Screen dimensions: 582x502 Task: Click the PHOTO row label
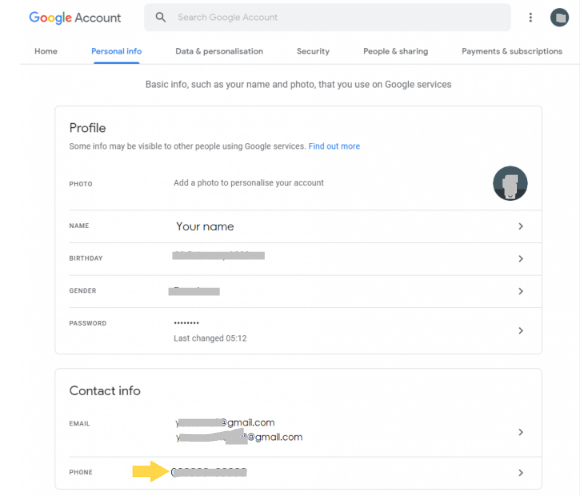tap(81, 184)
